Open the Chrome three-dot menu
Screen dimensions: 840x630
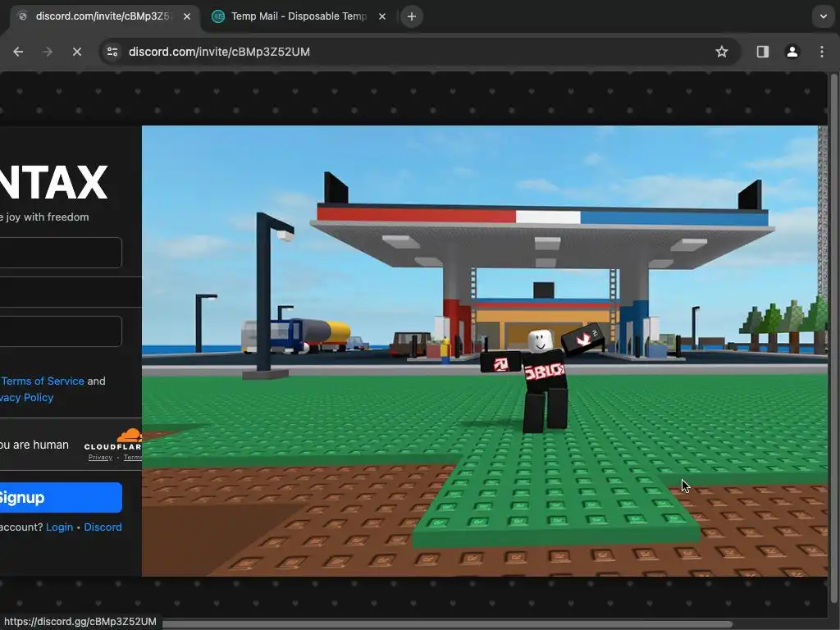(x=822, y=52)
